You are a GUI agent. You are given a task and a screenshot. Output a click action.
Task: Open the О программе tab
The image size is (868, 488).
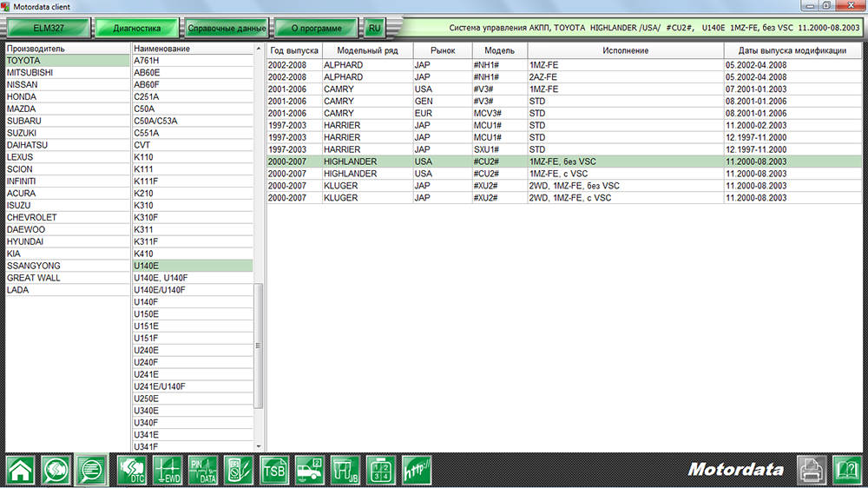click(x=316, y=28)
